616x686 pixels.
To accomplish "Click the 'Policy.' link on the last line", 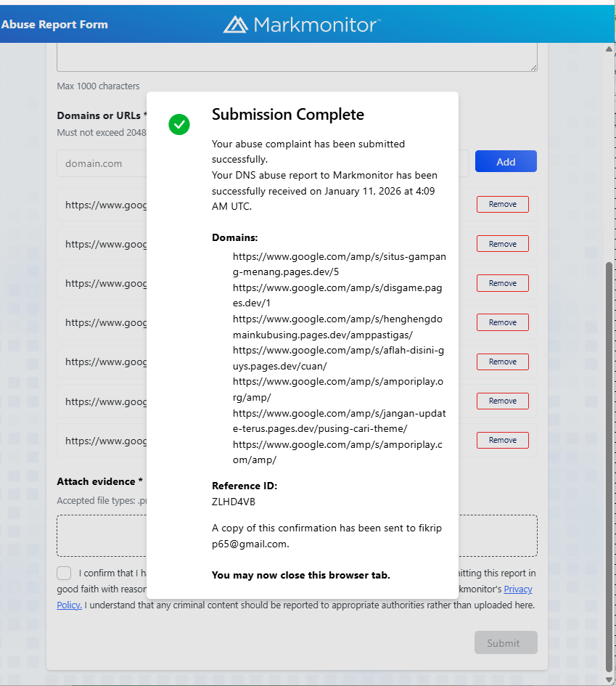I will (x=69, y=605).
